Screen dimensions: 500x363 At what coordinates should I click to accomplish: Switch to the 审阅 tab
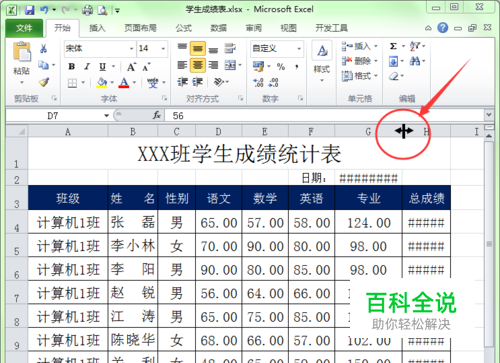[254, 28]
